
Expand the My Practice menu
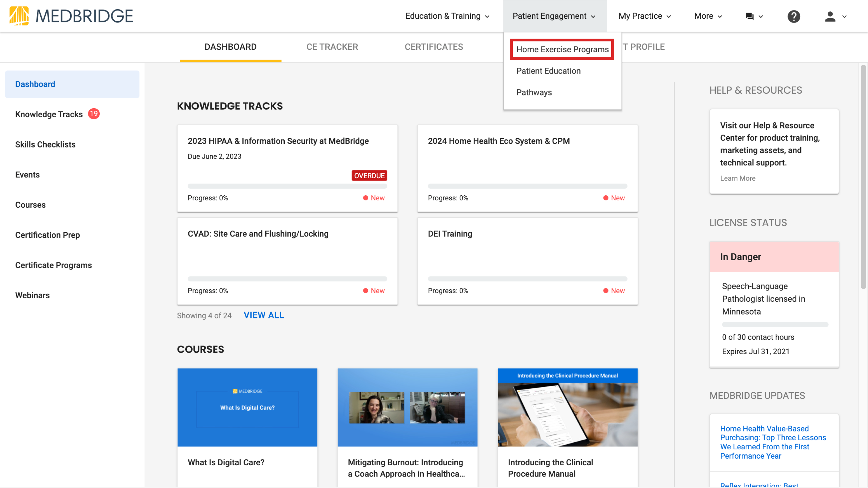645,16
